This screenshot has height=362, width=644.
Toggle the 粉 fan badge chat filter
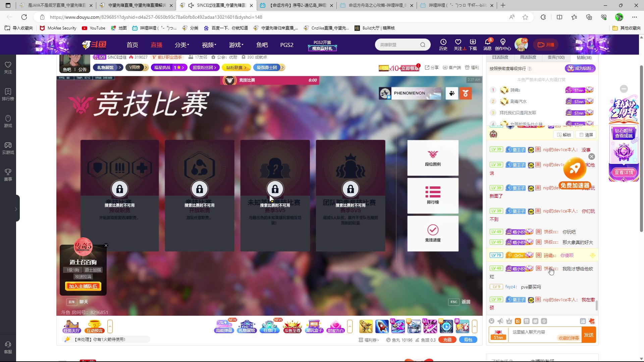click(x=518, y=321)
